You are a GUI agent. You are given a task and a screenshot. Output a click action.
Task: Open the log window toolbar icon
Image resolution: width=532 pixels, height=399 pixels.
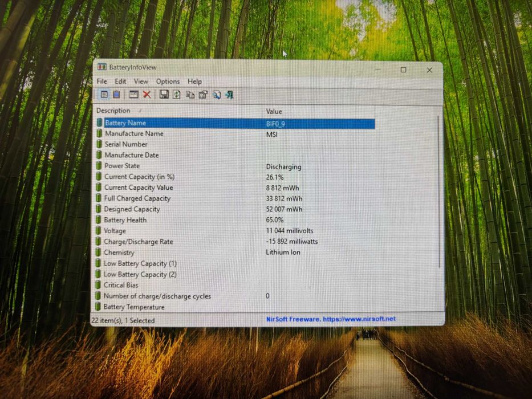click(133, 94)
